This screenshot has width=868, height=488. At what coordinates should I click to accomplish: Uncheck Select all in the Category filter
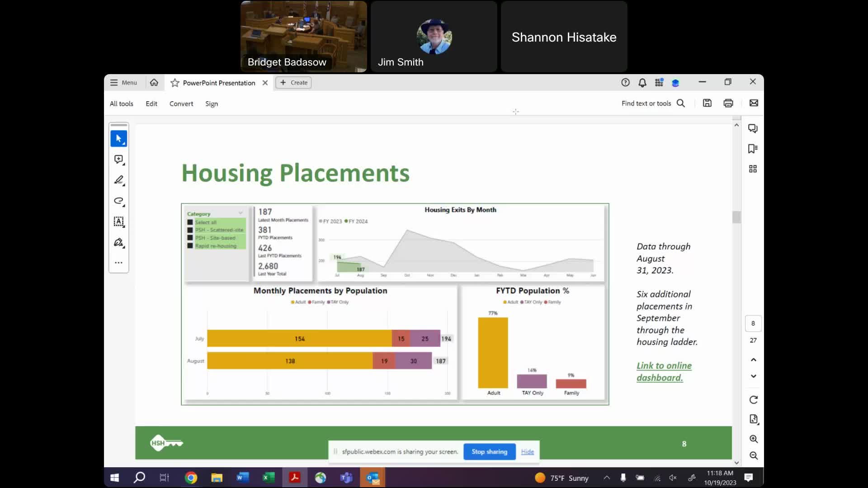click(189, 222)
